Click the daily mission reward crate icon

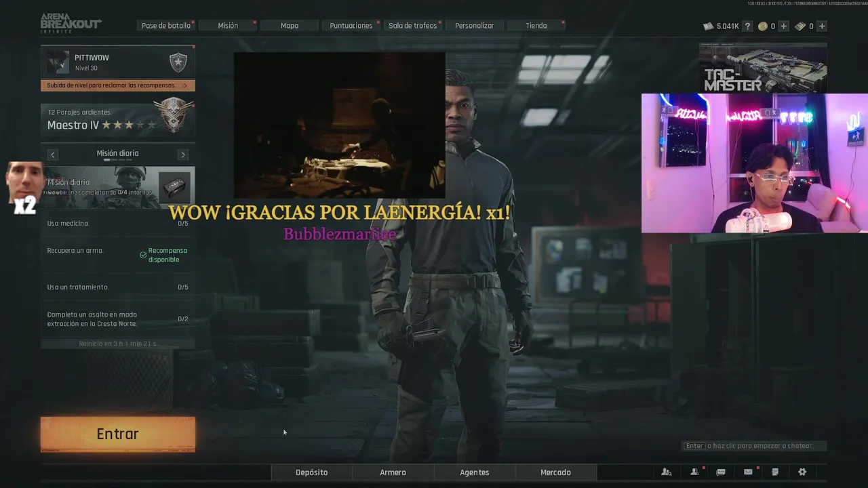click(174, 186)
